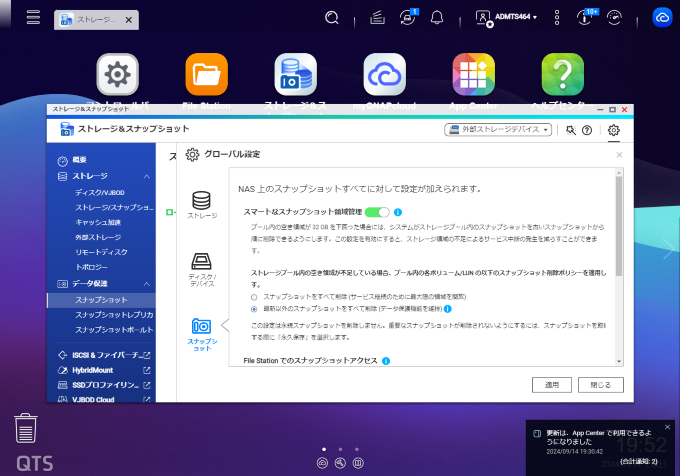This screenshot has width=680, height=476.
Task: Close the ストレージ taskbar tab
Action: coord(129,20)
